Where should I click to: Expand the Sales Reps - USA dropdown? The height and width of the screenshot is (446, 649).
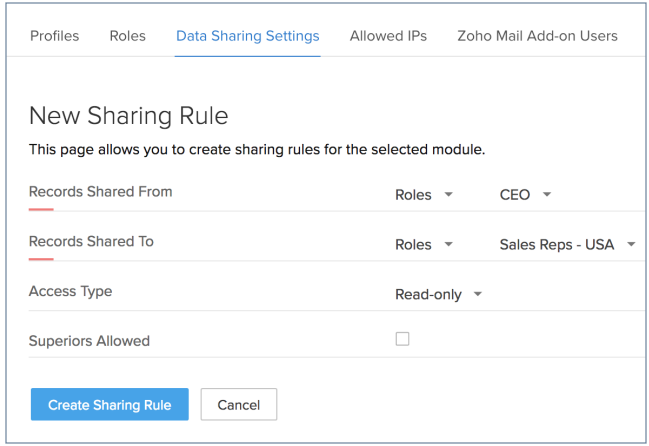567,245
